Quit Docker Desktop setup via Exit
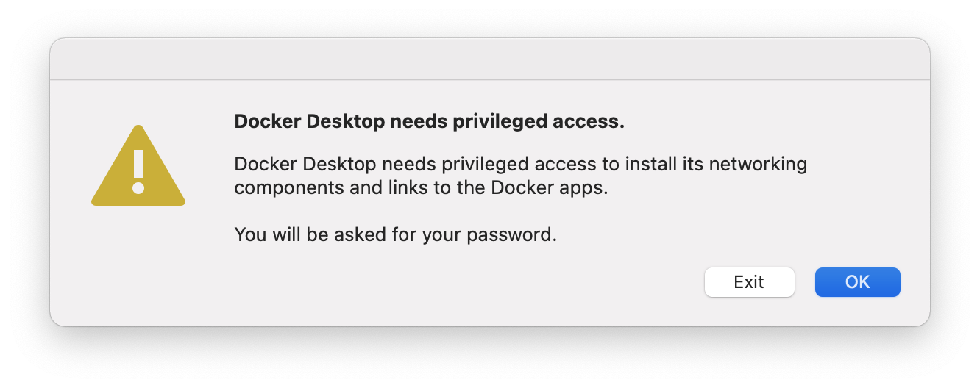The width and height of the screenshot is (980, 388). tap(749, 282)
